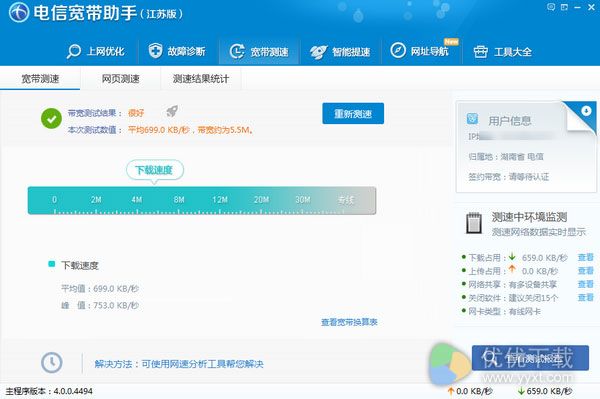This screenshot has width=600, height=399.
Task: Switch to the 宽带测速 sub-tab
Action: [40, 78]
